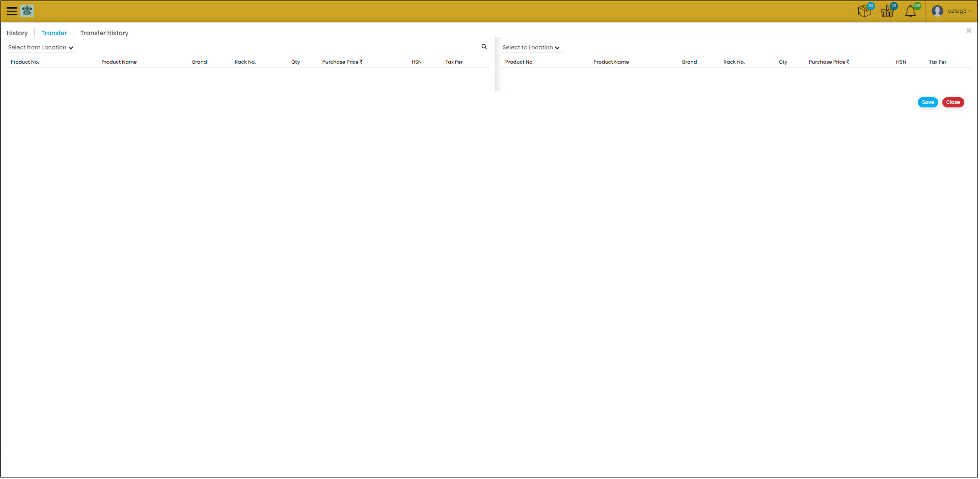Click the company logo icon

[28, 11]
